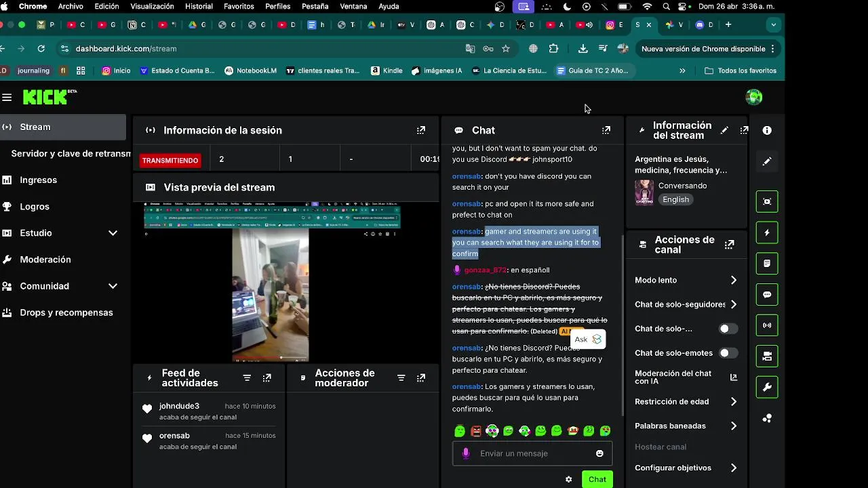Image resolution: width=868 pixels, height=488 pixels.
Task: Open Configurar objetivos settings
Action: [686, 468]
